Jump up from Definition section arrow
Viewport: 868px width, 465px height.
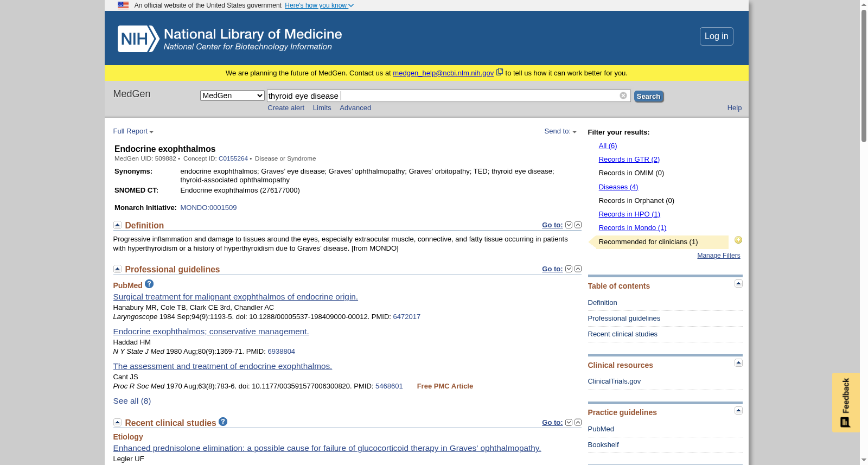[578, 225]
